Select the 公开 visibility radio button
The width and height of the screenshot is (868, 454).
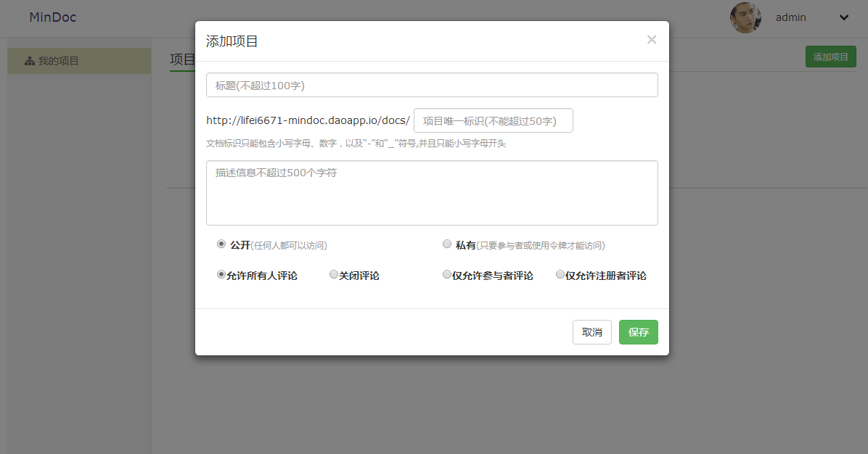pos(221,244)
